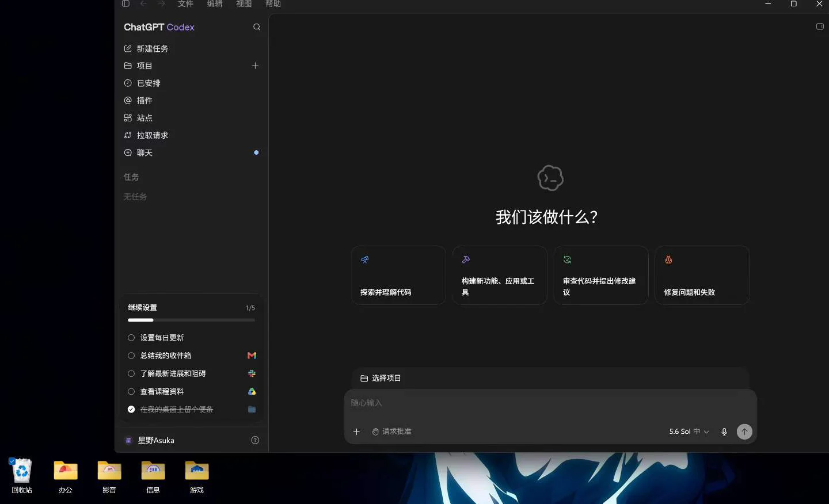Click the Google Drive icon beside 查看课程资料
829x504 pixels.
[252, 391]
